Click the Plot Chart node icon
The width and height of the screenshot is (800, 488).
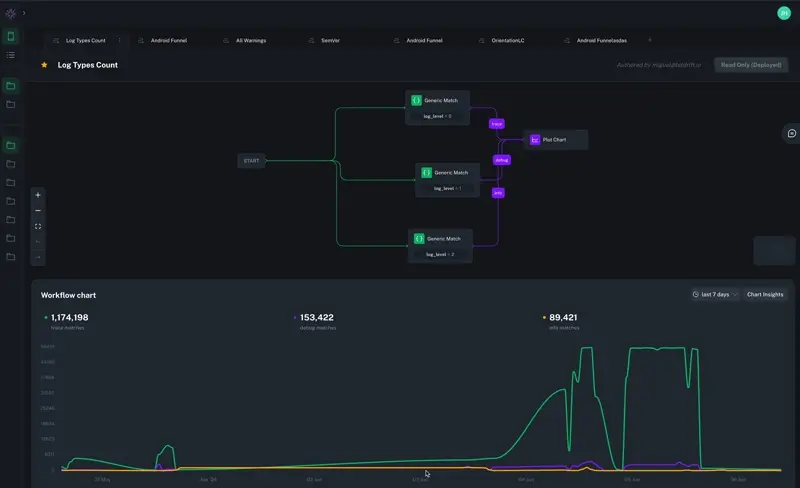tap(535, 140)
